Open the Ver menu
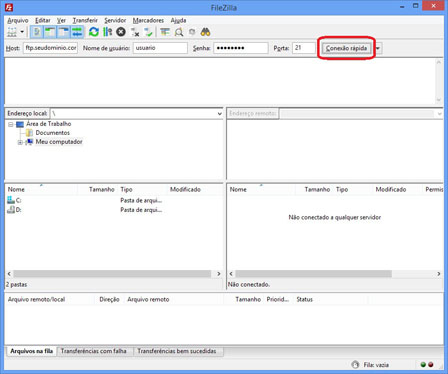 point(61,20)
